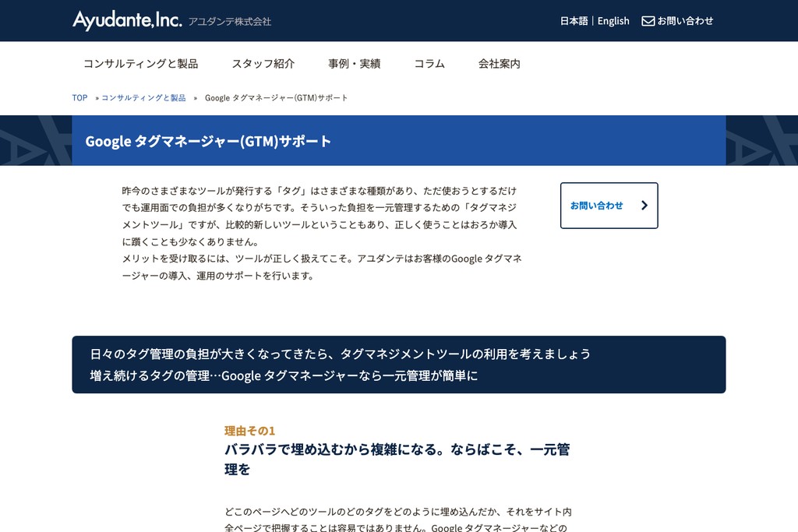The height and width of the screenshot is (532, 798).
Task: Click banner line 日々のタグ管理の負担が大きくなってきたら
Action: 341,354
